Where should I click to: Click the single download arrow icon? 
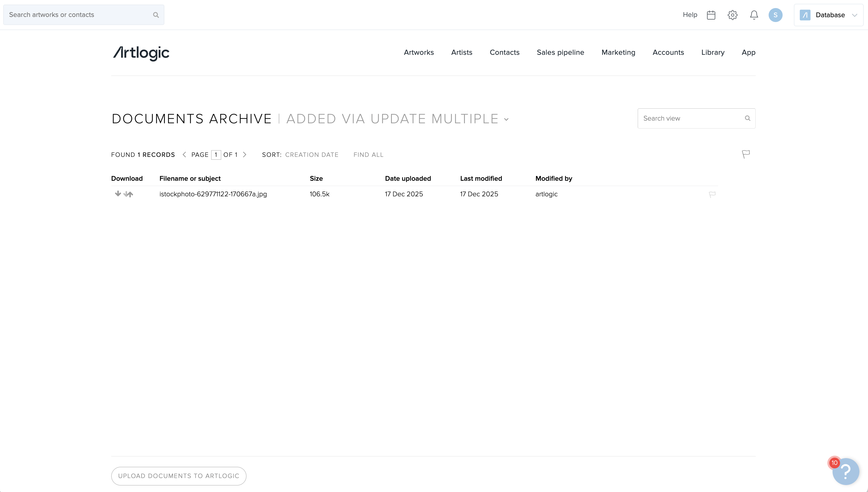118,194
